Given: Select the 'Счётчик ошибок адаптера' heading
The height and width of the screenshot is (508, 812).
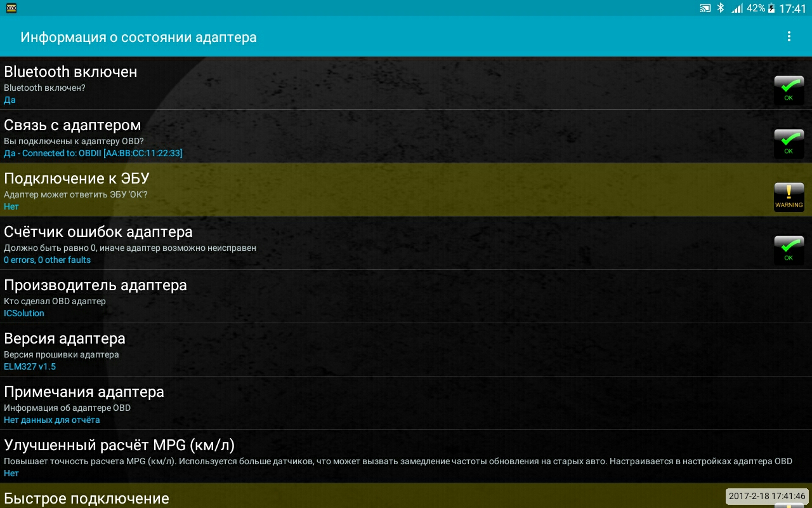Looking at the screenshot, I should [98, 232].
